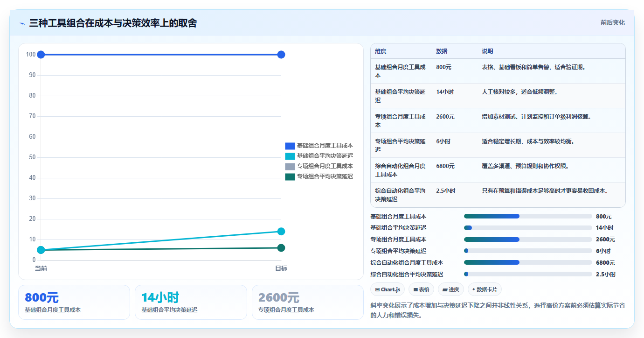This screenshot has width=644, height=338.
Task: Click the page title 三种工具组合在成本与决策效率上的取舍
Action: [113, 23]
